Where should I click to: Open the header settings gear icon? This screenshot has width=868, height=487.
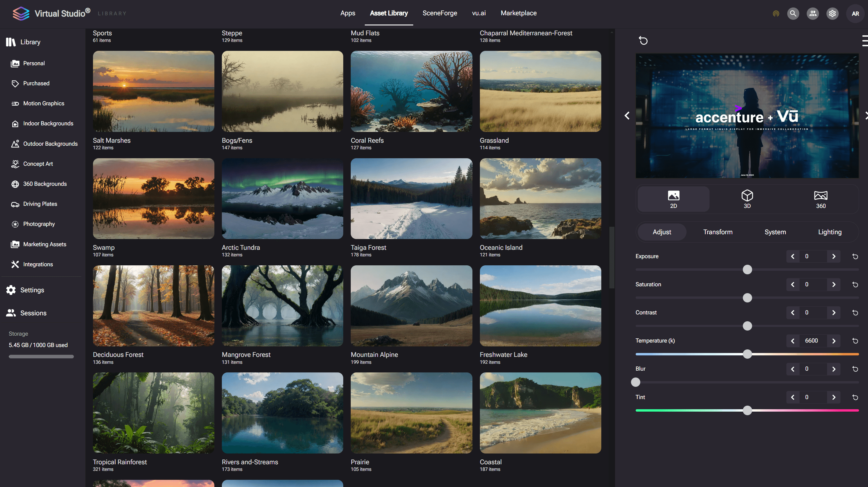[832, 13]
